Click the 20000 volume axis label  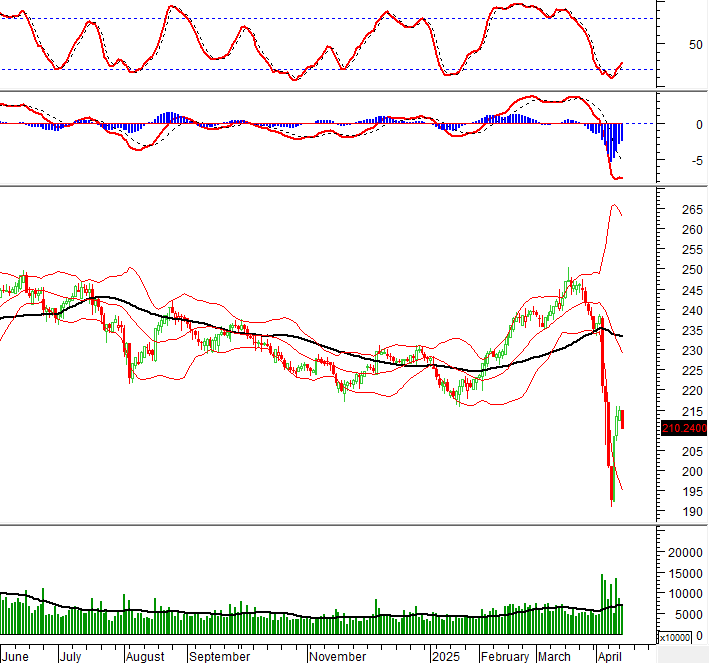[x=685, y=553]
